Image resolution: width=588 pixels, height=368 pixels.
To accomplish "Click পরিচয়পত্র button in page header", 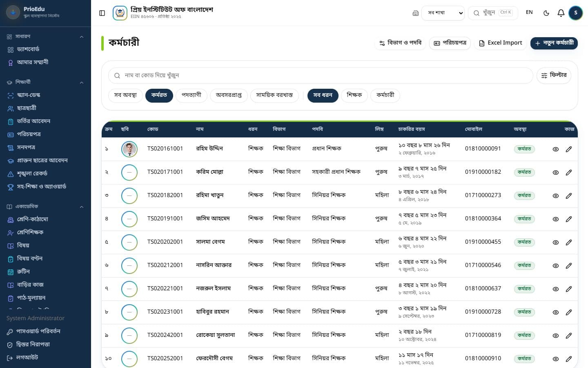I will [450, 43].
